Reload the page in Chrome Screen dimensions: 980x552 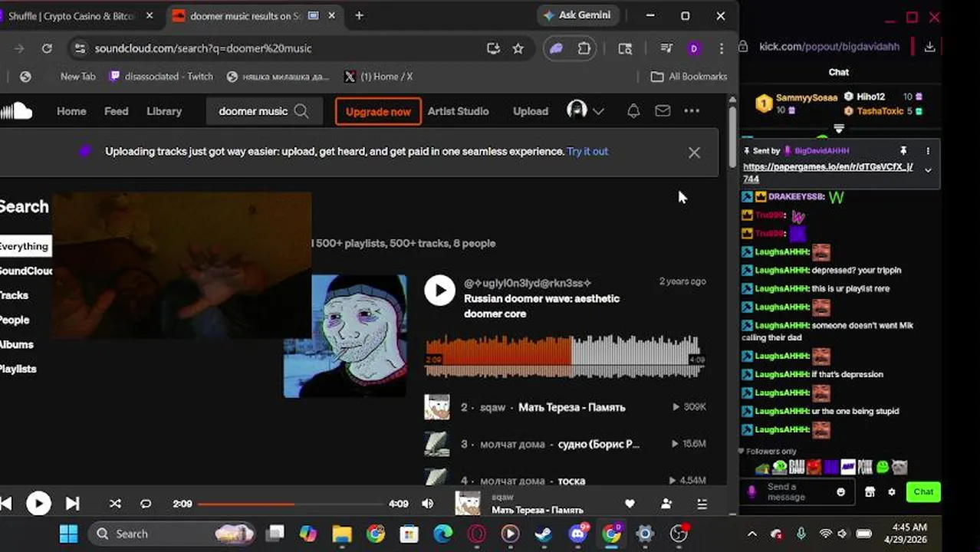point(47,48)
